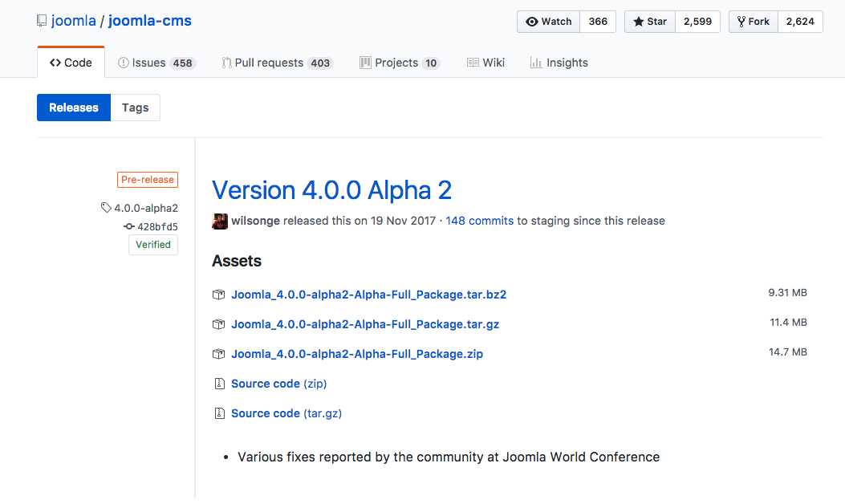845x504 pixels.
Task: Click the package icon before the zip Full Package
Action: [x=218, y=353]
